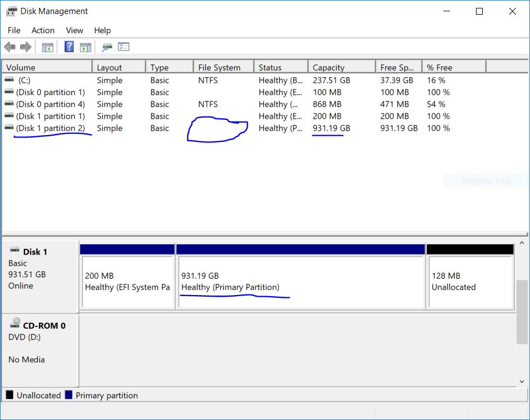Screen dimensions: 530x420
Task: Sort by File System column header
Action: click(224, 67)
